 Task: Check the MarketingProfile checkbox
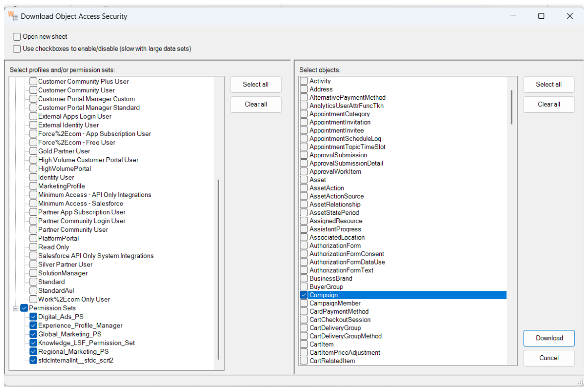click(x=33, y=186)
